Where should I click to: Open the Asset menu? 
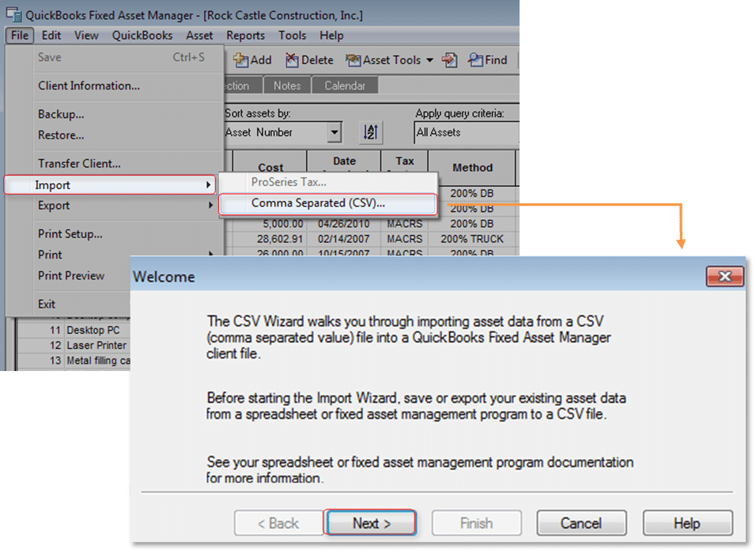coord(199,36)
